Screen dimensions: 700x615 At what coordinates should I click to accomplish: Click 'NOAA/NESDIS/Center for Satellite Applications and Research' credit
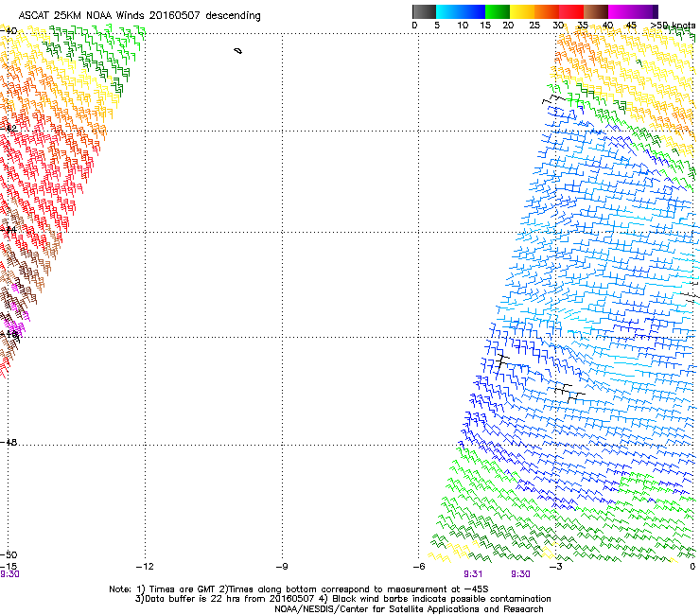pyautogui.click(x=409, y=609)
